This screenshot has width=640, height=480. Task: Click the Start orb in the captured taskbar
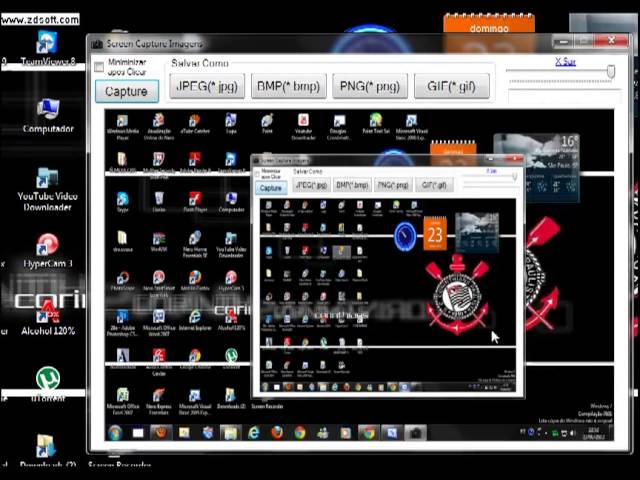click(116, 433)
